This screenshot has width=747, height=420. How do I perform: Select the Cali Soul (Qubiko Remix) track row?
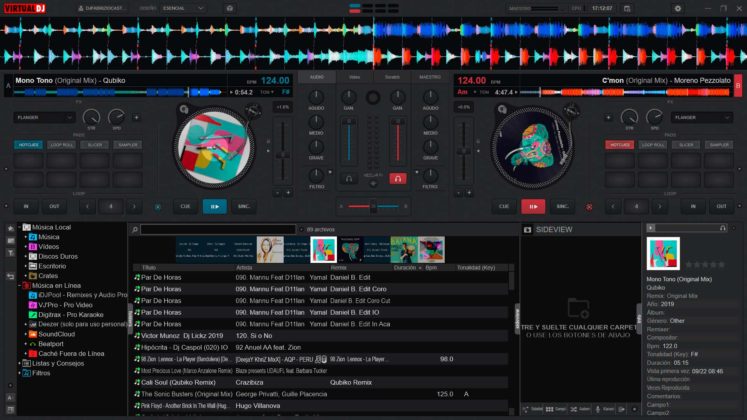pos(320,382)
